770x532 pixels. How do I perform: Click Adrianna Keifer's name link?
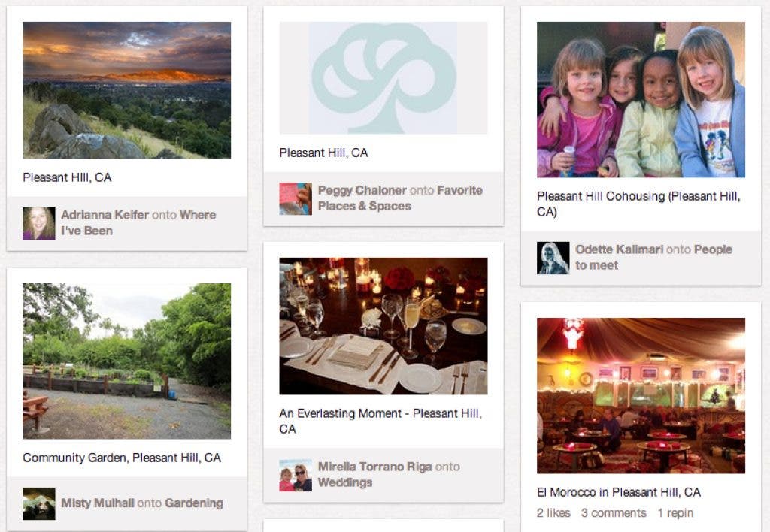(105, 215)
